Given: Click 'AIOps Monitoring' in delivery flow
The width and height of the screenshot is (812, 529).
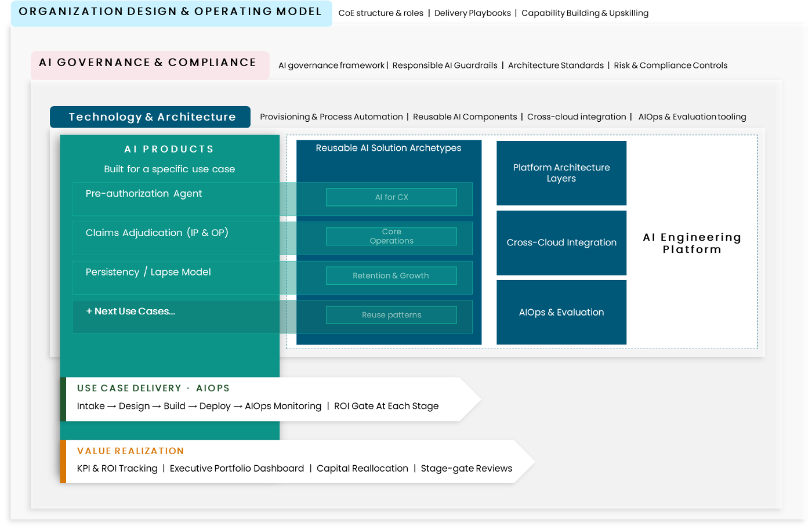Looking at the screenshot, I should (283, 406).
